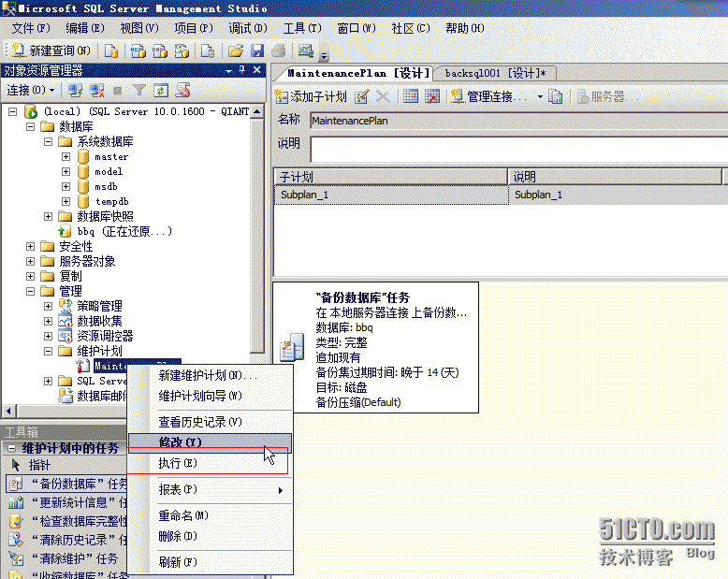Click the Save disk icon
This screenshot has height=579, width=728.
tap(257, 51)
